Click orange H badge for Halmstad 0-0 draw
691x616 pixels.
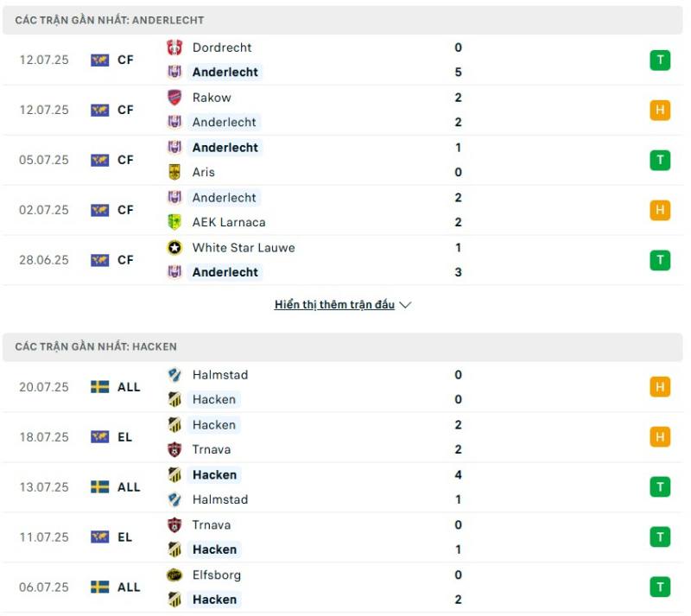pyautogui.click(x=660, y=387)
